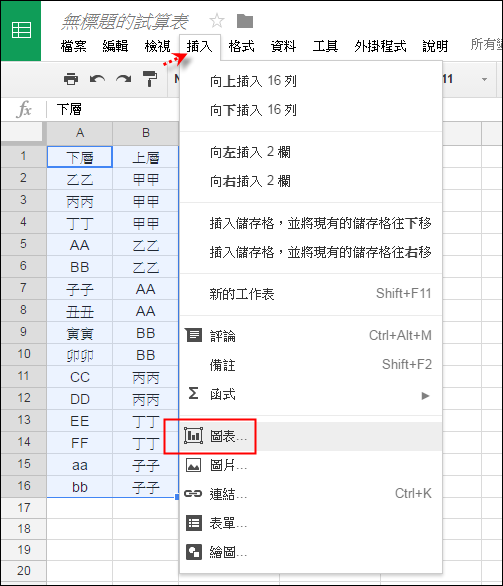The height and width of the screenshot is (586, 503).
Task: Click cell A15 containing aa
Action: click(x=80, y=466)
